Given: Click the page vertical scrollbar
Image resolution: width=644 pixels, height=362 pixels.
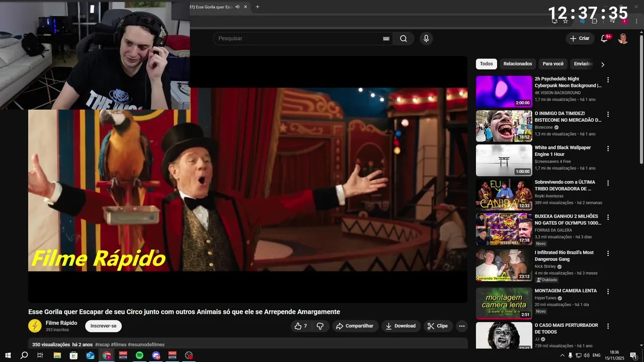Looking at the screenshot, I should pyautogui.click(x=641, y=101).
